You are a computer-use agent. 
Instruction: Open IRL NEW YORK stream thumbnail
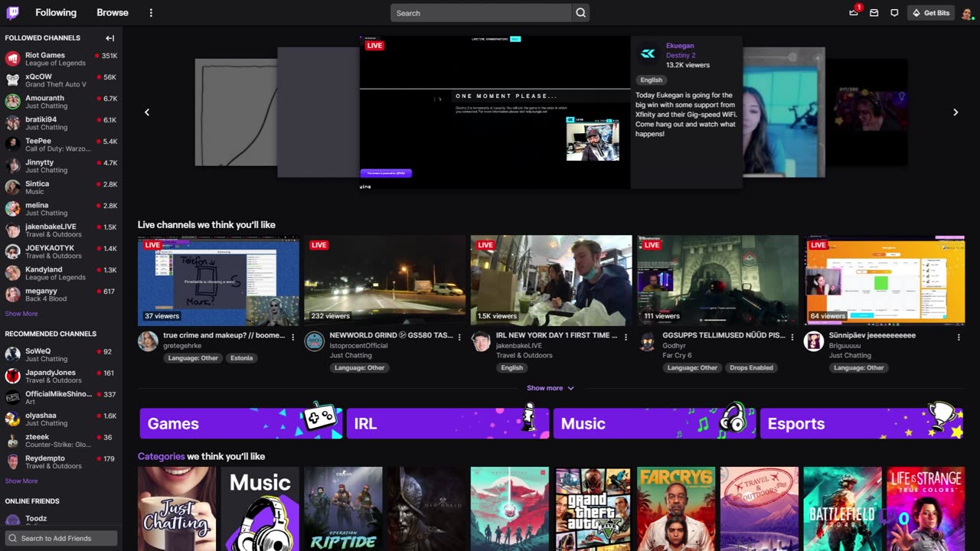point(551,280)
